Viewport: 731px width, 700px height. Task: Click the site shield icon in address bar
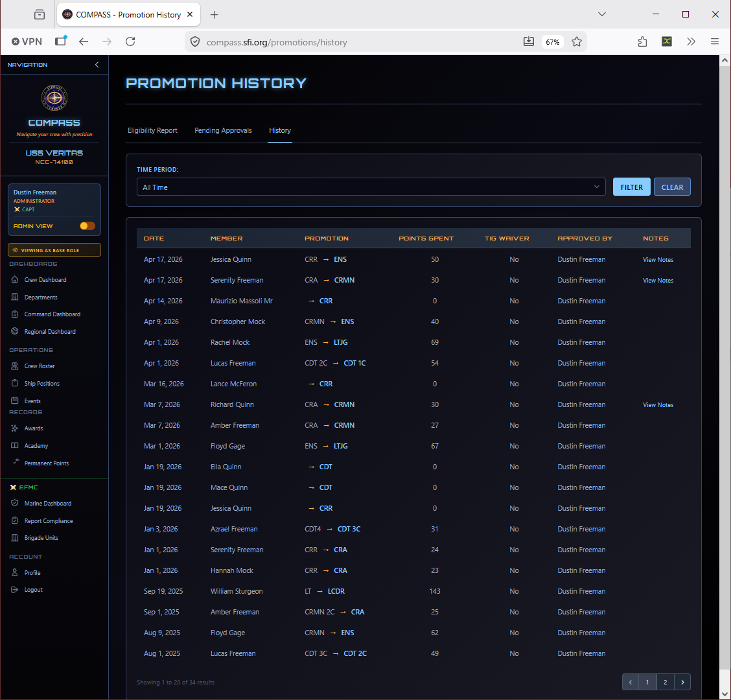(195, 42)
